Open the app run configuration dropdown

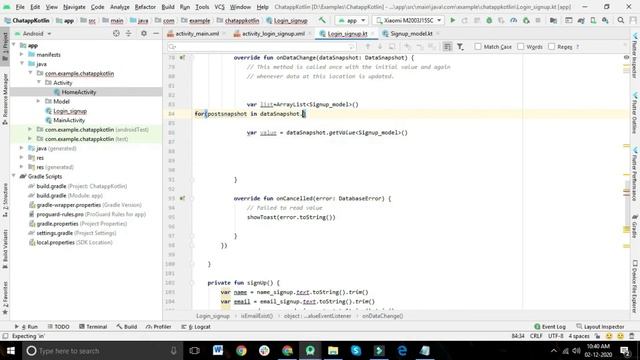coord(352,20)
